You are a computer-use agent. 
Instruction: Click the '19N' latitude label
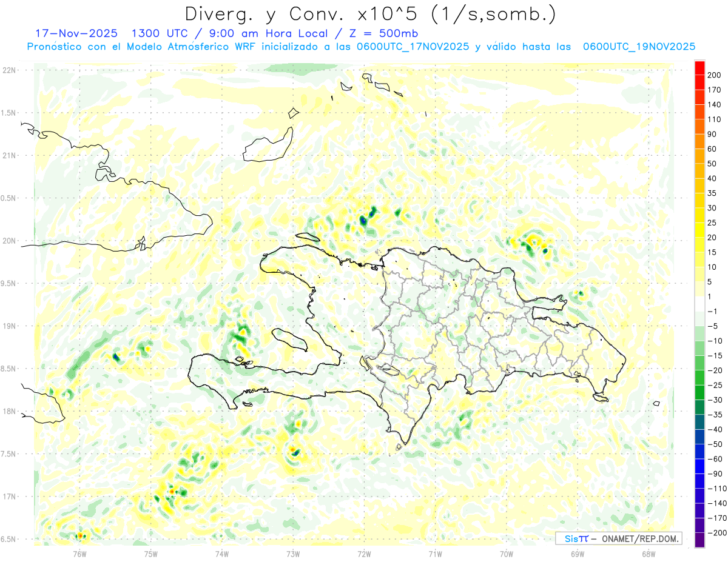[9, 326]
